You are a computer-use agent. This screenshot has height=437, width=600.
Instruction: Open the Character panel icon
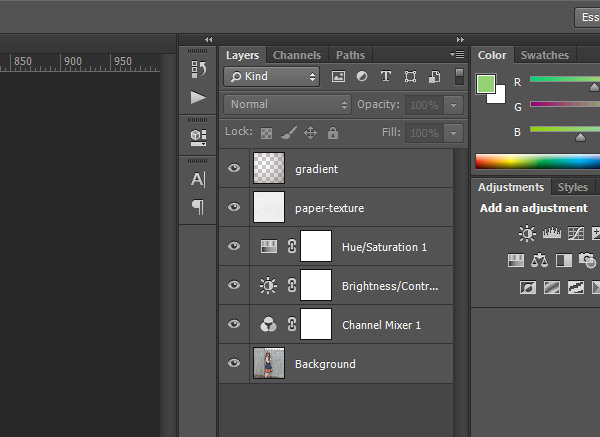tap(198, 179)
